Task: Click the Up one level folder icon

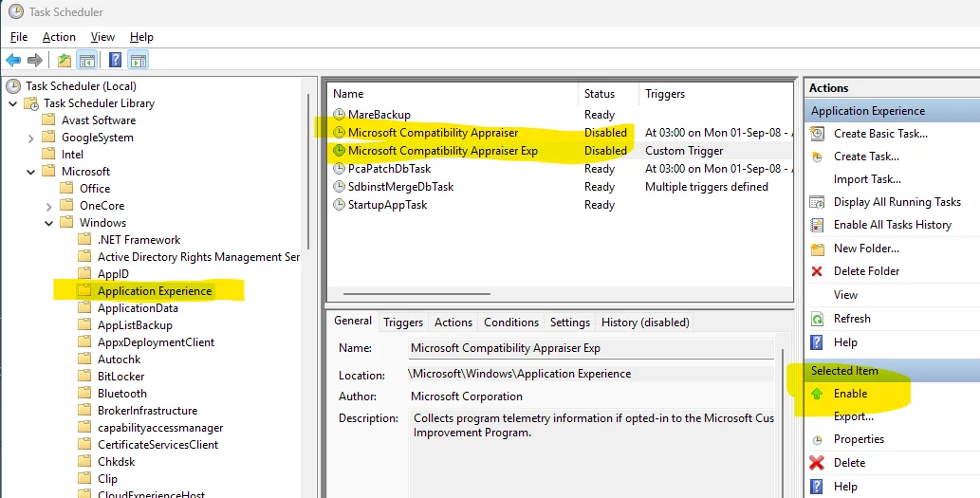Action: pos(64,60)
